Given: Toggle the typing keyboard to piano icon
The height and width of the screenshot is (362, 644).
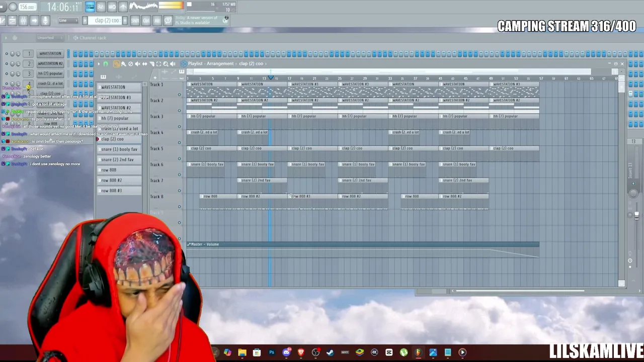Looking at the screenshot, I should [x=90, y=7].
